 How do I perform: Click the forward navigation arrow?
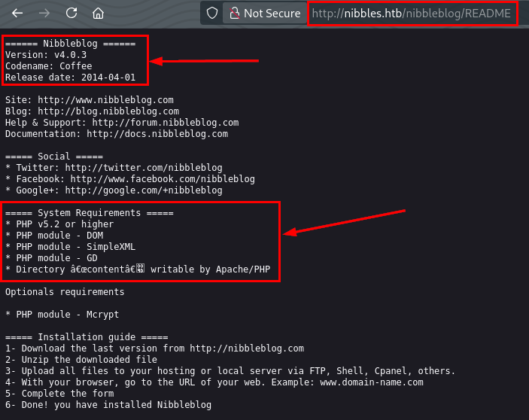point(44,13)
